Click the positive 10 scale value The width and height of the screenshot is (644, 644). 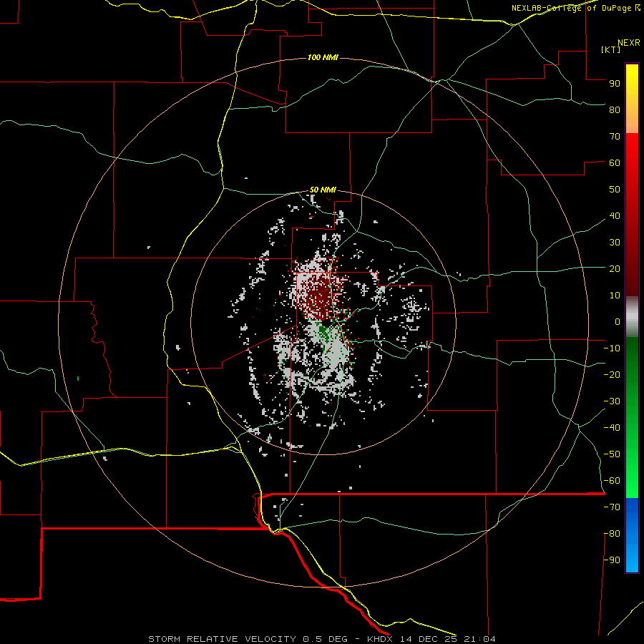615,296
